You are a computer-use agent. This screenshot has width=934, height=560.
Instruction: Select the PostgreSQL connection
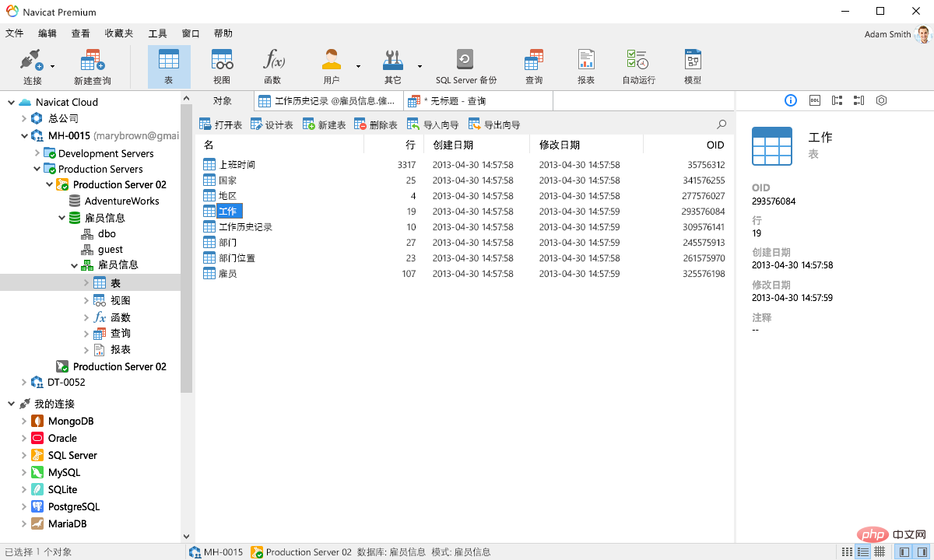point(65,506)
